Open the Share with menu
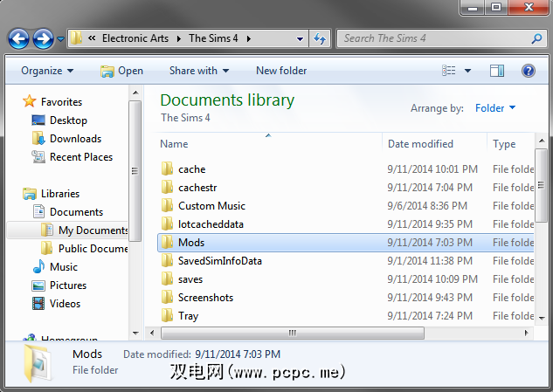Screen dimensions: 553x392 (199, 71)
